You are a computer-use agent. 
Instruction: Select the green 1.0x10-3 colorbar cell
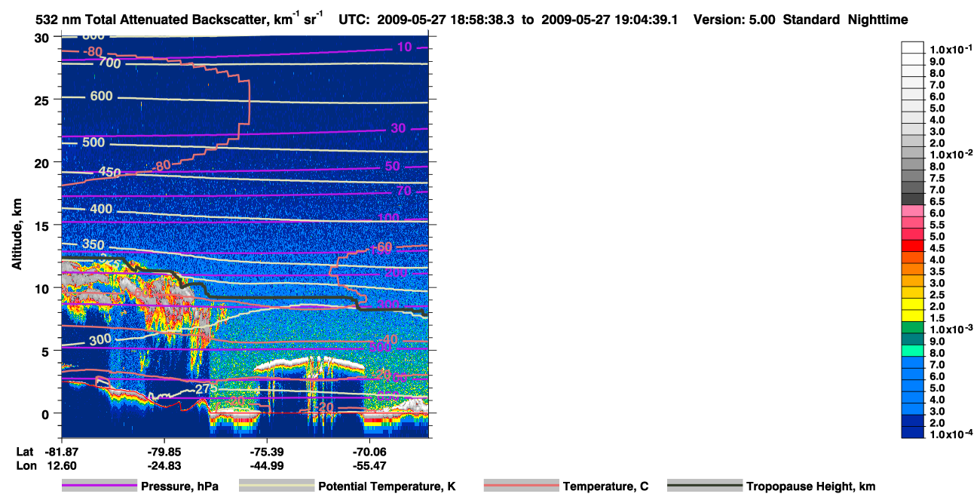click(913, 327)
